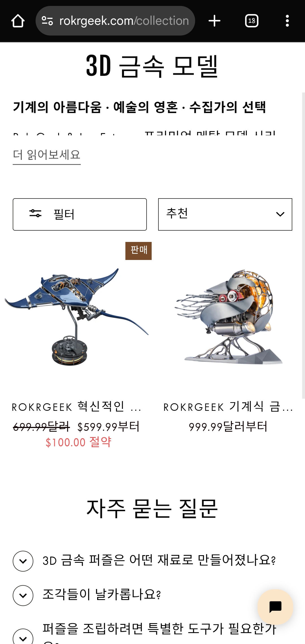Image resolution: width=305 pixels, height=644 pixels.
Task: Open site info icon in the address bar
Action: click(47, 21)
